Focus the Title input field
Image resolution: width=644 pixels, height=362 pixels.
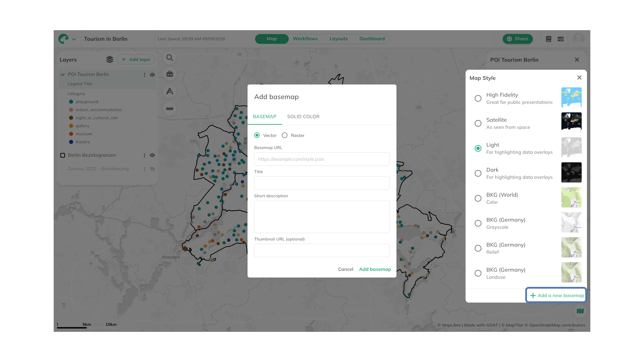coord(322,183)
